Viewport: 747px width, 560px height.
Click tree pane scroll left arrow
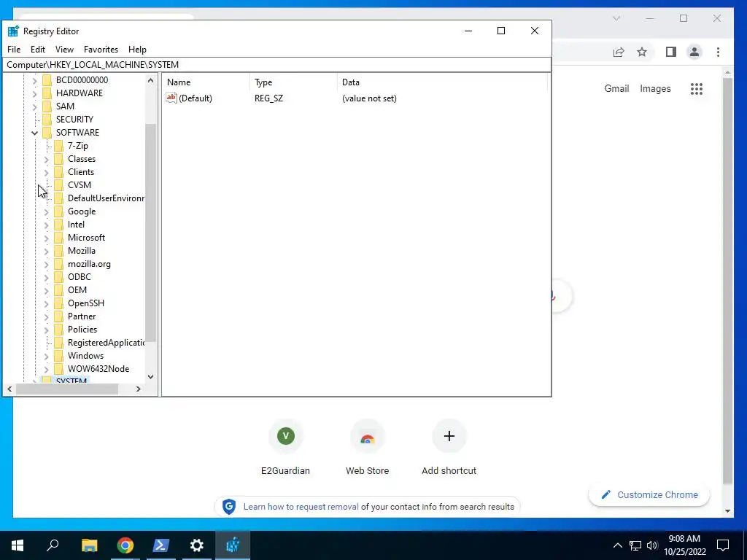9,389
